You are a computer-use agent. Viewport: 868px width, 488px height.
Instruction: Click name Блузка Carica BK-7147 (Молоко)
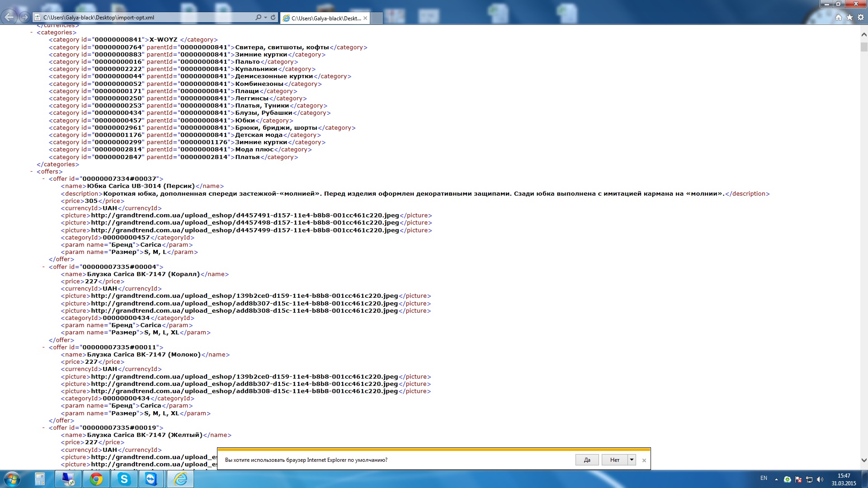click(x=144, y=355)
